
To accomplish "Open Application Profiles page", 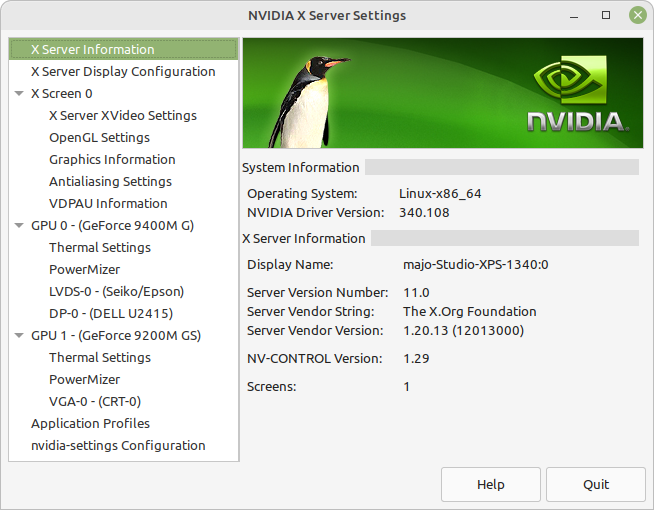I will point(91,424).
